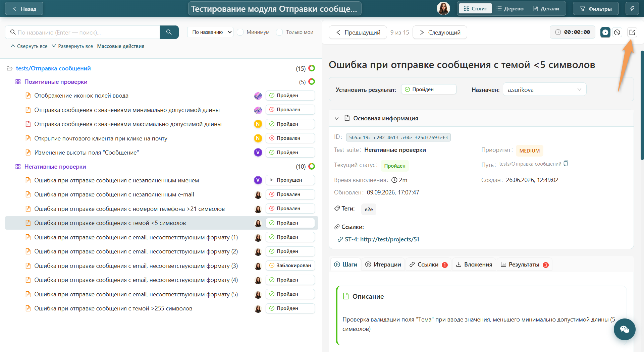The height and width of the screenshot is (352, 644).
Task: Open the Результаты tab
Action: (525, 265)
